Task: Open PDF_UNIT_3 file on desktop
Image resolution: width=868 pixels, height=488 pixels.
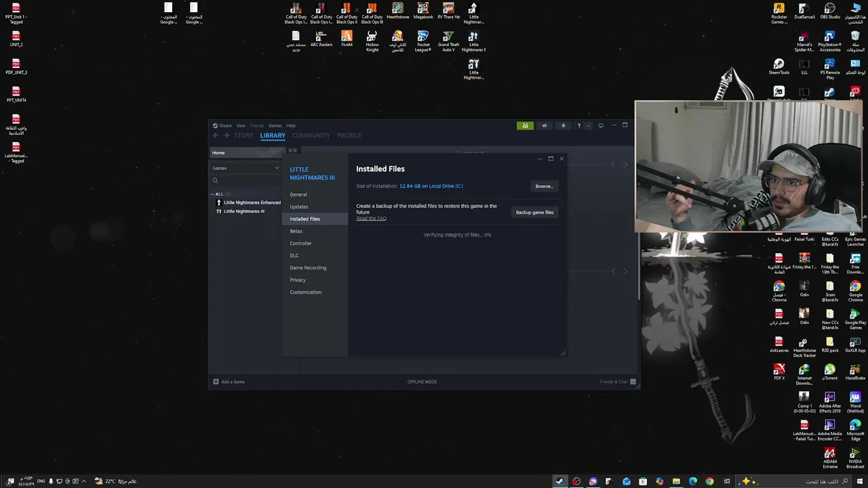Action: (x=16, y=66)
